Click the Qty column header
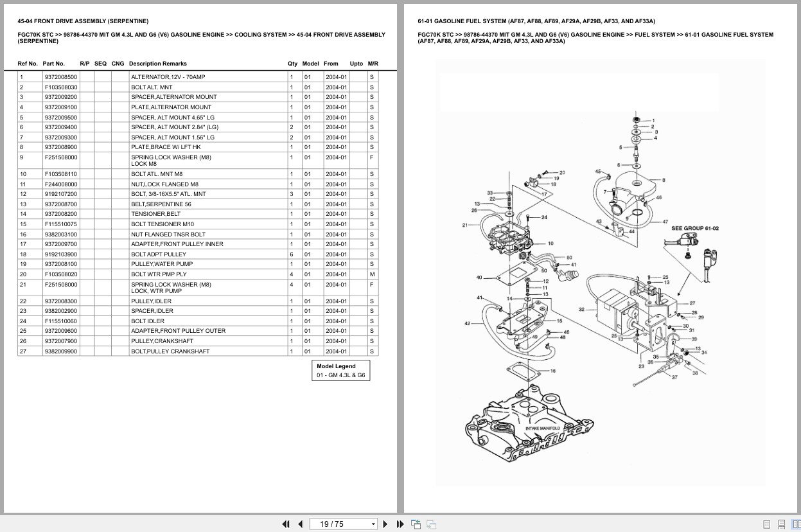Screen dimensions: 801x532 click(x=292, y=64)
